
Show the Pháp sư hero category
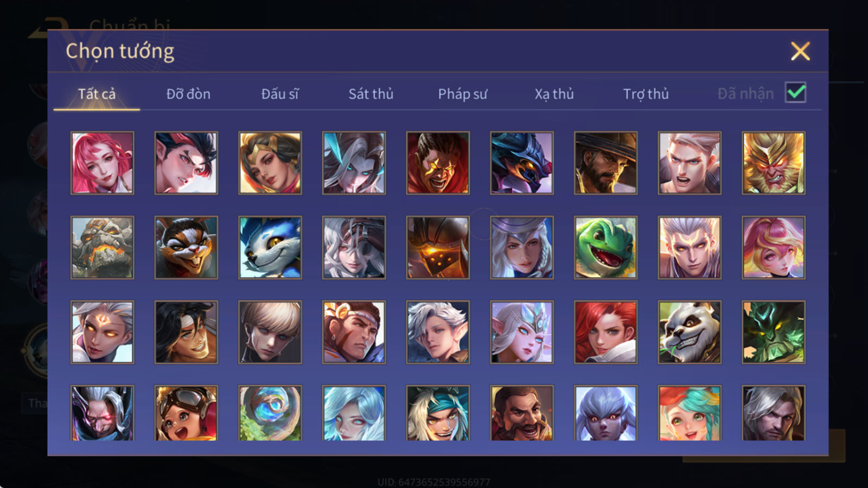(463, 94)
